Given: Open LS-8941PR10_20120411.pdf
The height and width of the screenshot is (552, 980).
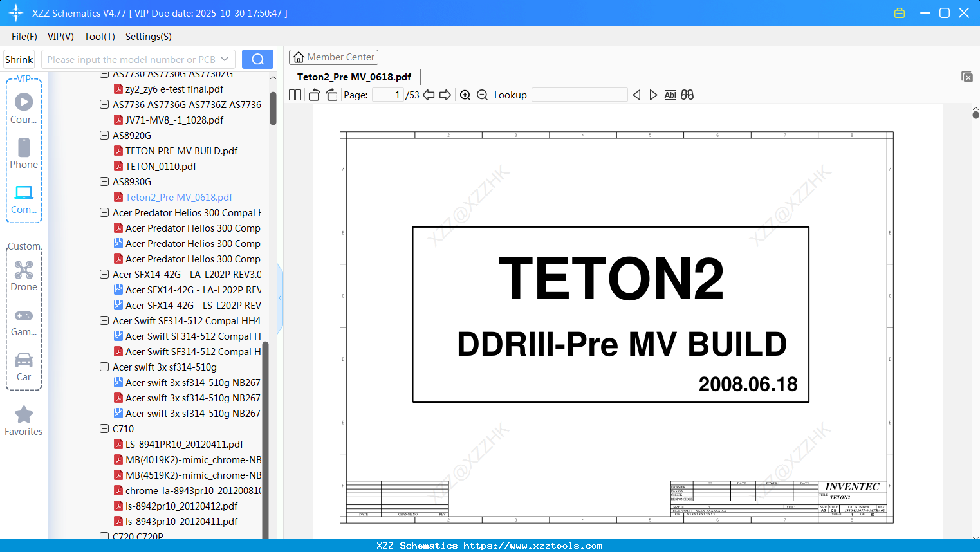Looking at the screenshot, I should [185, 444].
